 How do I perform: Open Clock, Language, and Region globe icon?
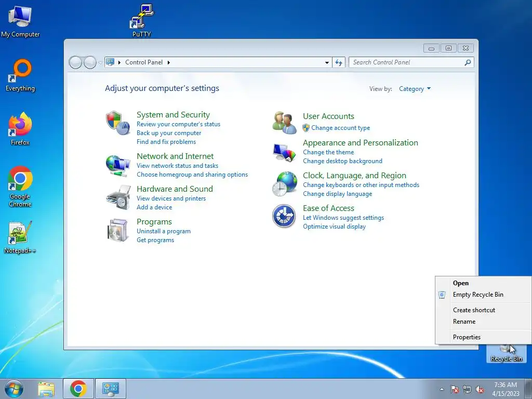[x=284, y=184]
